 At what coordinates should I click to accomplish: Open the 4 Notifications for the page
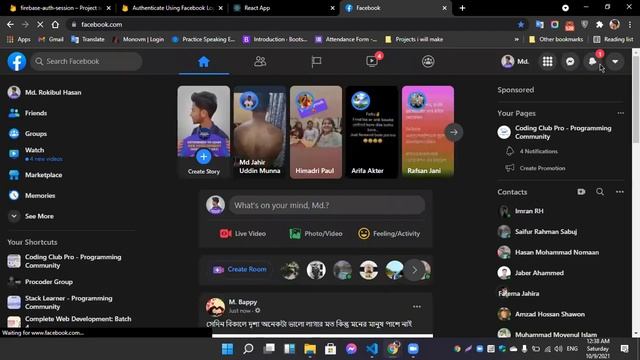[x=538, y=151]
